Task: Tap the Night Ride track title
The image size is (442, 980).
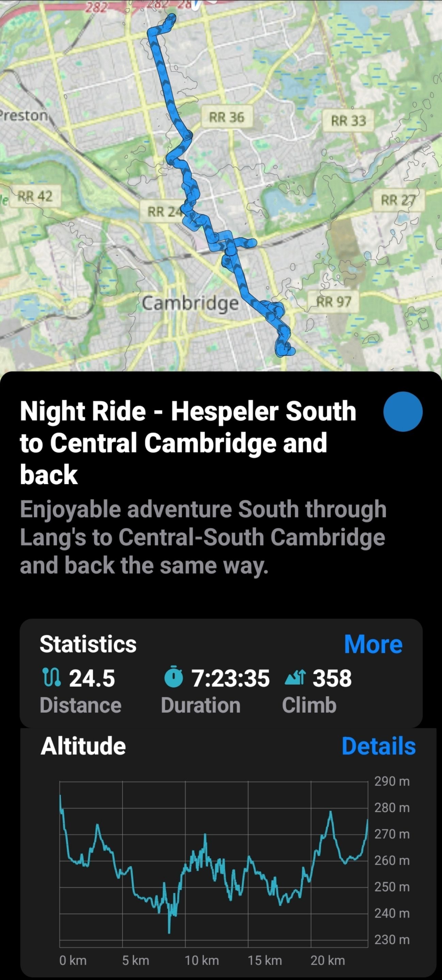Action: (188, 443)
